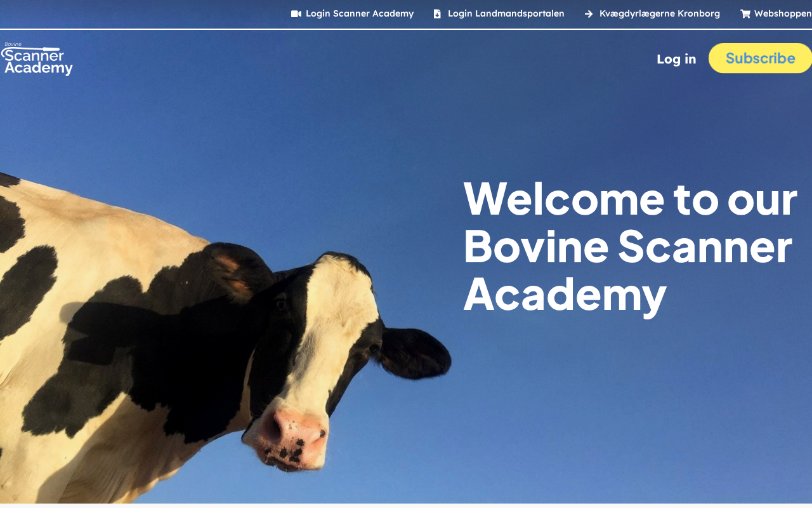Click the Bovine Scanner heading line
Viewport: 812px width, 508px height.
pyautogui.click(x=627, y=246)
